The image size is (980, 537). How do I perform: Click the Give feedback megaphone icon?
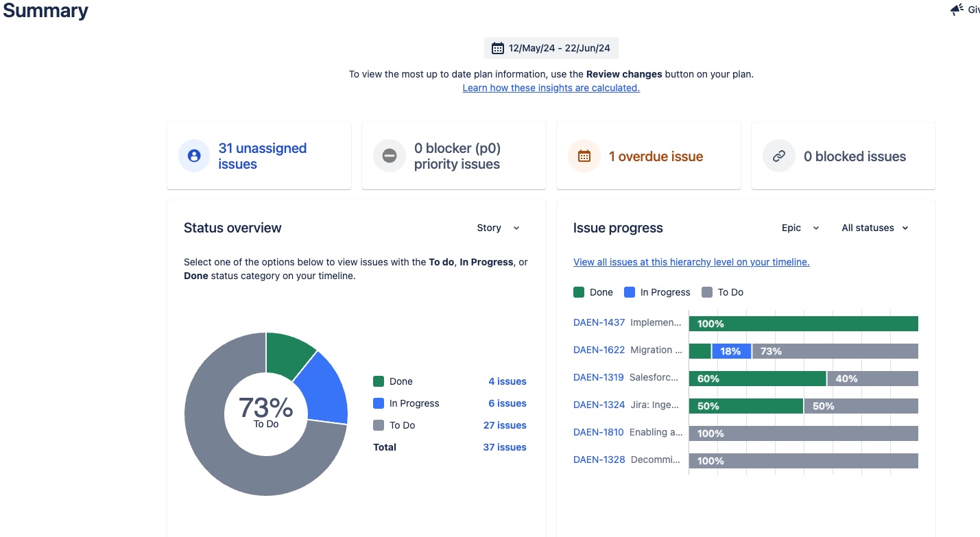pos(958,9)
